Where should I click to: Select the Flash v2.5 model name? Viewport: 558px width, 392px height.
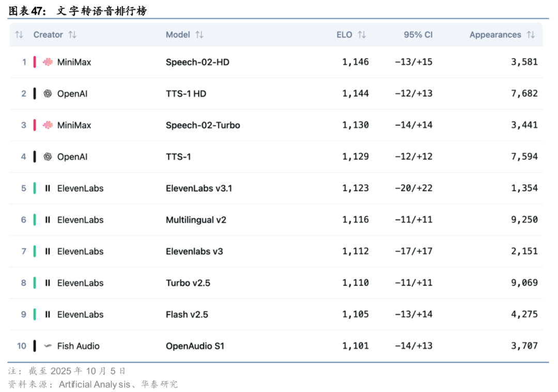187,315
